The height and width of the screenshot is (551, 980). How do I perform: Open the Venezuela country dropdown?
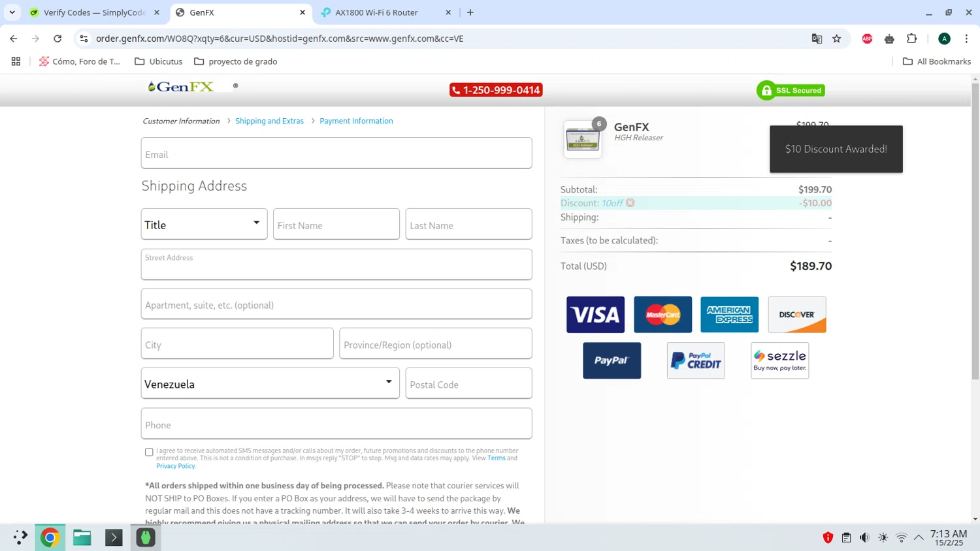tap(270, 383)
